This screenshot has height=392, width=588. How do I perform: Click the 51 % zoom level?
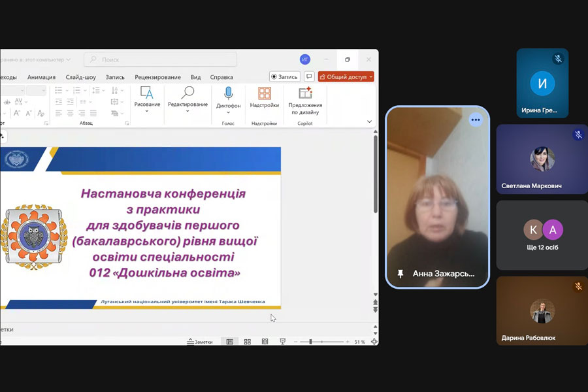(359, 342)
